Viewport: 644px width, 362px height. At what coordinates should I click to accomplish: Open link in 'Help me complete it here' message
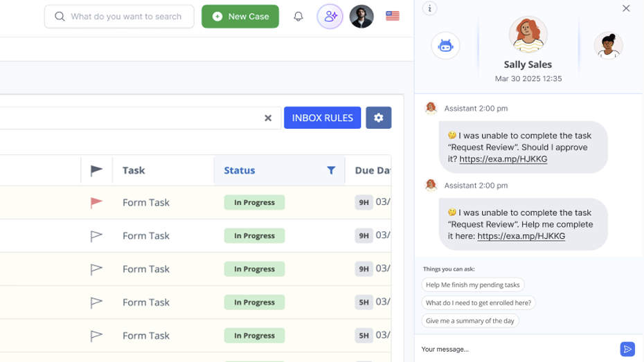[x=521, y=236]
